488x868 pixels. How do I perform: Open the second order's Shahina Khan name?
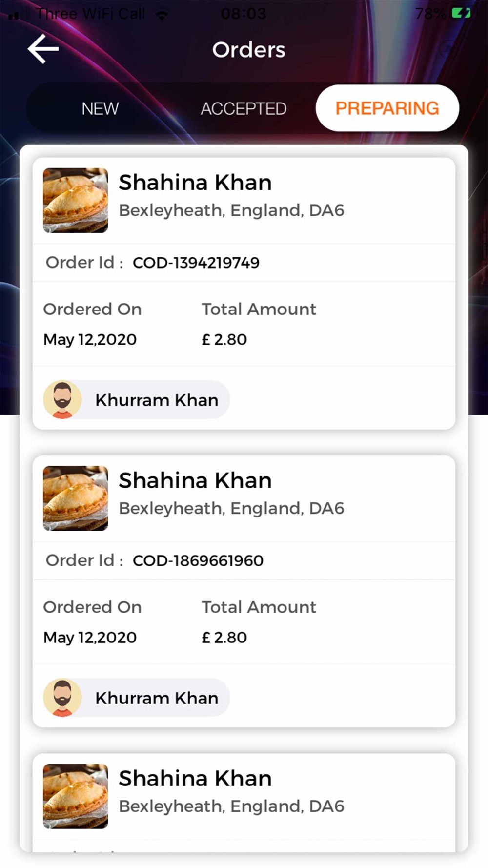(x=195, y=480)
